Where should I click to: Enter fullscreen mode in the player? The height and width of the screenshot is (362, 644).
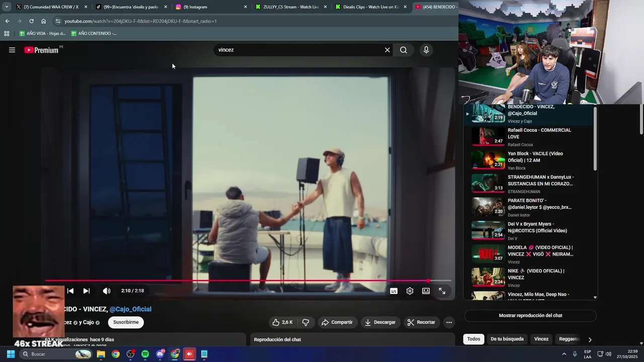click(442, 291)
